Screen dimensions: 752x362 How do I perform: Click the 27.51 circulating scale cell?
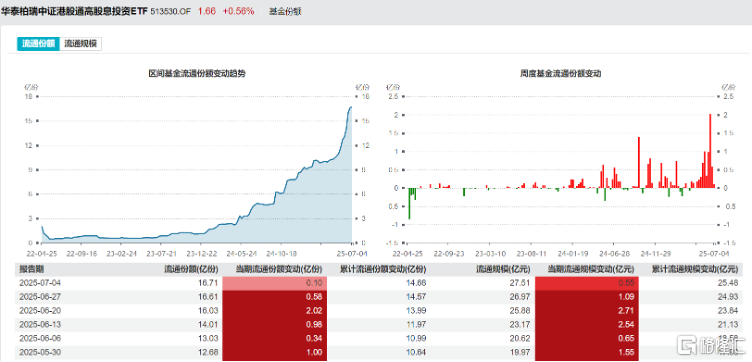(x=519, y=283)
